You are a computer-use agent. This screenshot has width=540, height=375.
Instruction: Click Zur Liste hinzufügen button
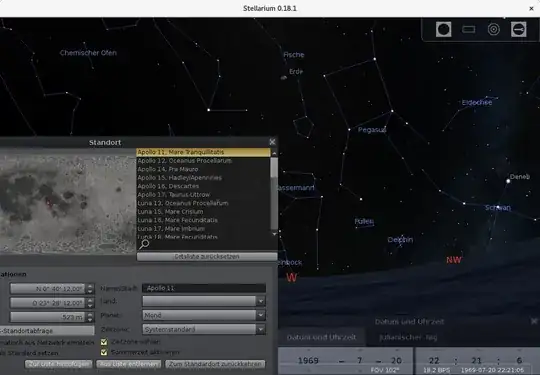(59, 364)
